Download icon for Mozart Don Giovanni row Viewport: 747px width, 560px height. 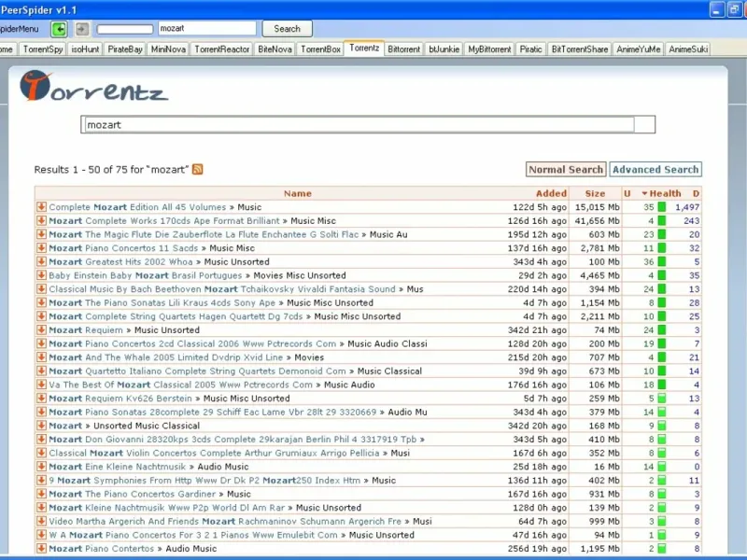click(41, 439)
